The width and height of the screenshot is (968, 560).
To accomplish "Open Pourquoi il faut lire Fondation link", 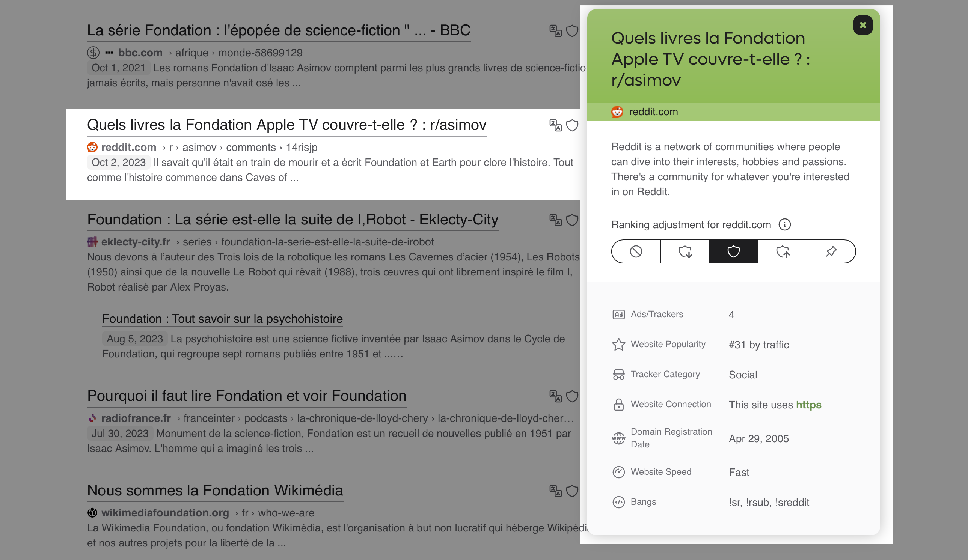I will click(x=246, y=396).
